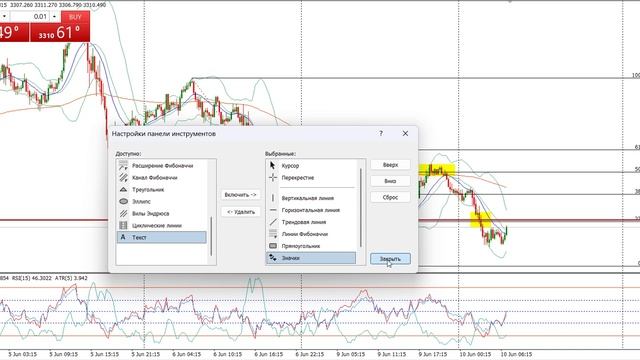Click the upper yellow highlighted rectangle on chart
The width and height of the screenshot is (640, 360).
point(436,169)
